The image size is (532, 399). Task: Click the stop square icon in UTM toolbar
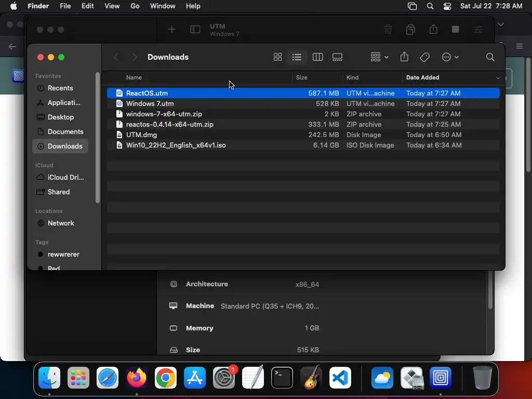[455, 30]
